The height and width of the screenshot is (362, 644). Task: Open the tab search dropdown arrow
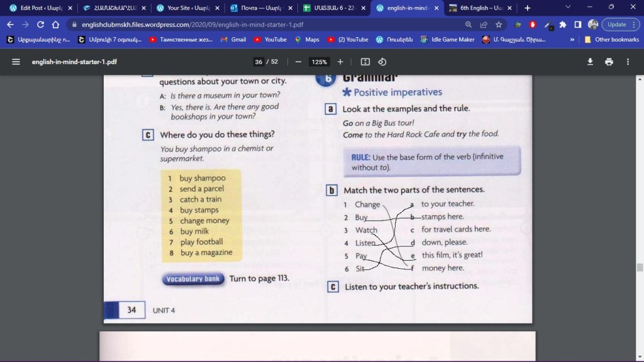568,8
